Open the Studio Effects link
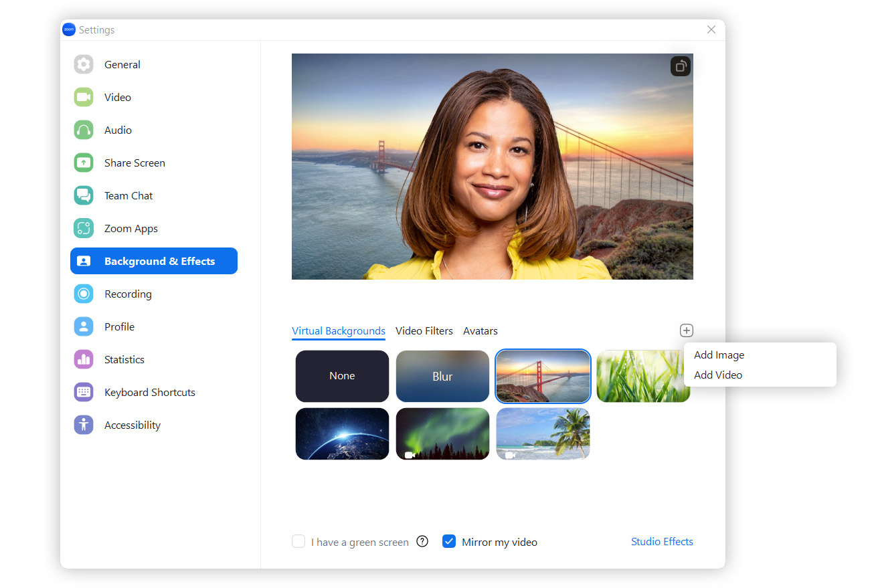 point(661,542)
